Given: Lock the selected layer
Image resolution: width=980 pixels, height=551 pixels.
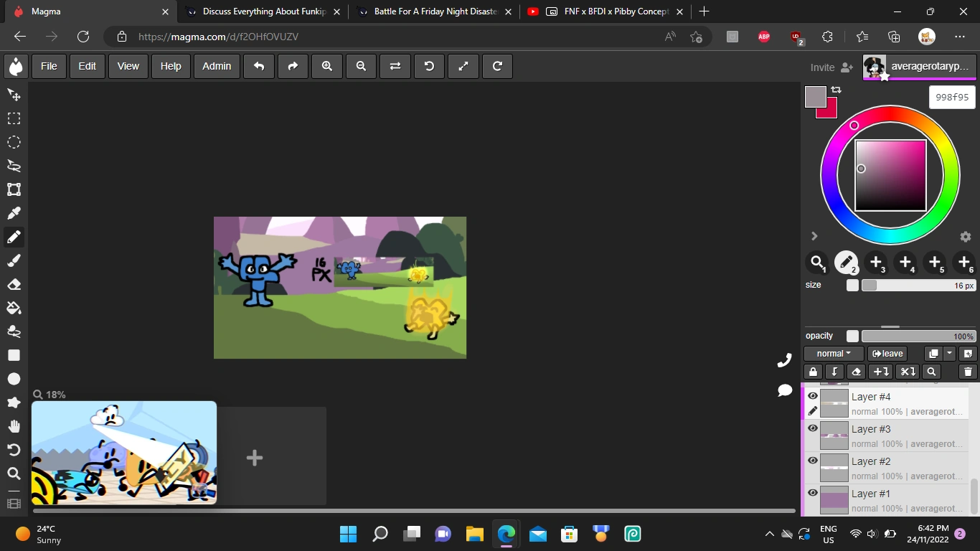Looking at the screenshot, I should point(812,372).
